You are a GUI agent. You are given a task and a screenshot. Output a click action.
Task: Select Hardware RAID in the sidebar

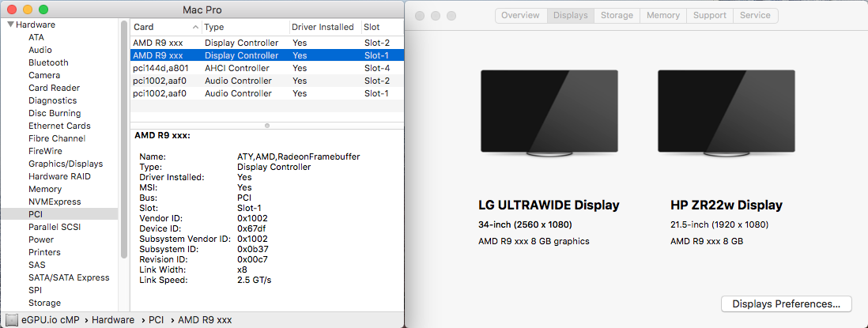59,176
